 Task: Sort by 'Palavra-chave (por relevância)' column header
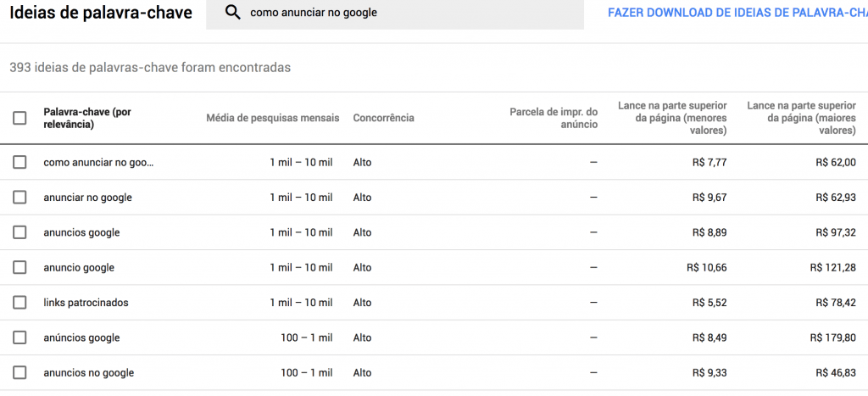pos(86,118)
